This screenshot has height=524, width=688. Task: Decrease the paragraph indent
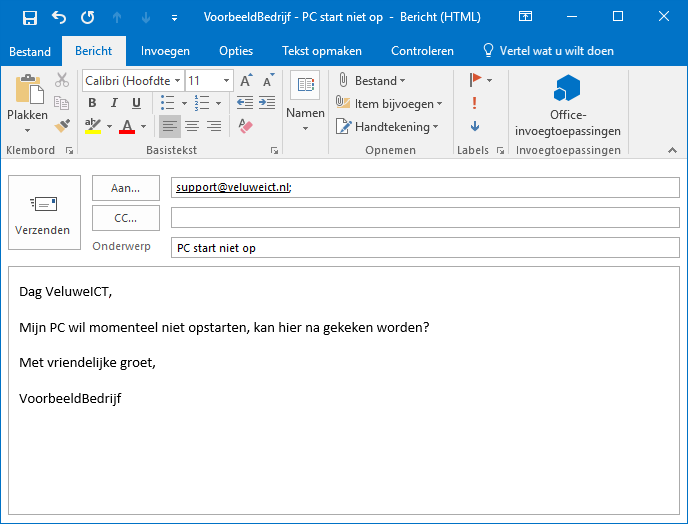245,103
